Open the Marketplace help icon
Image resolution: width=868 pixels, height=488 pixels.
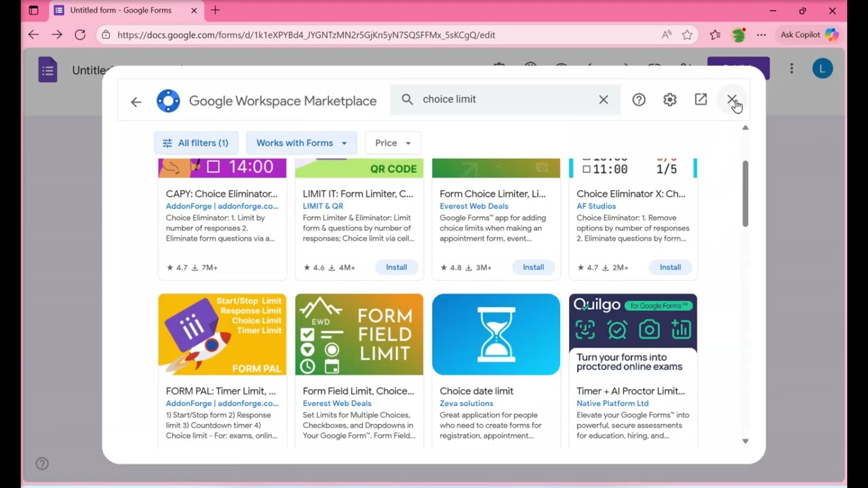pyautogui.click(x=639, y=100)
